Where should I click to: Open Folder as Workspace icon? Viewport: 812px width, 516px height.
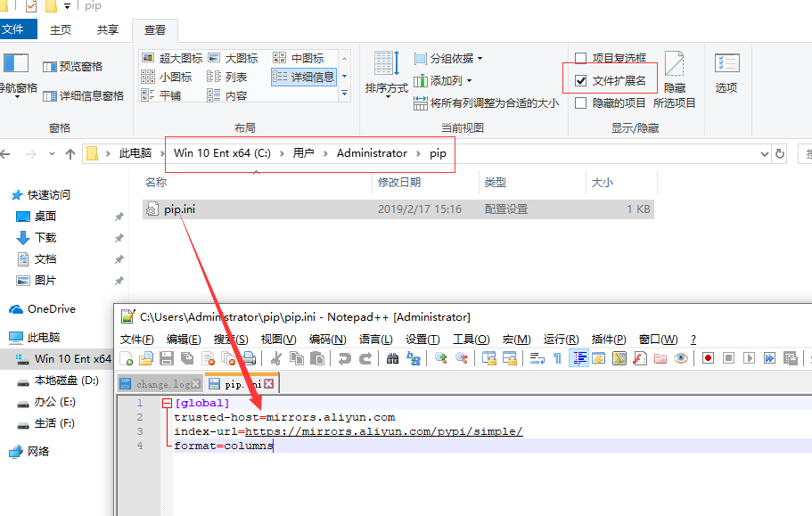point(660,358)
